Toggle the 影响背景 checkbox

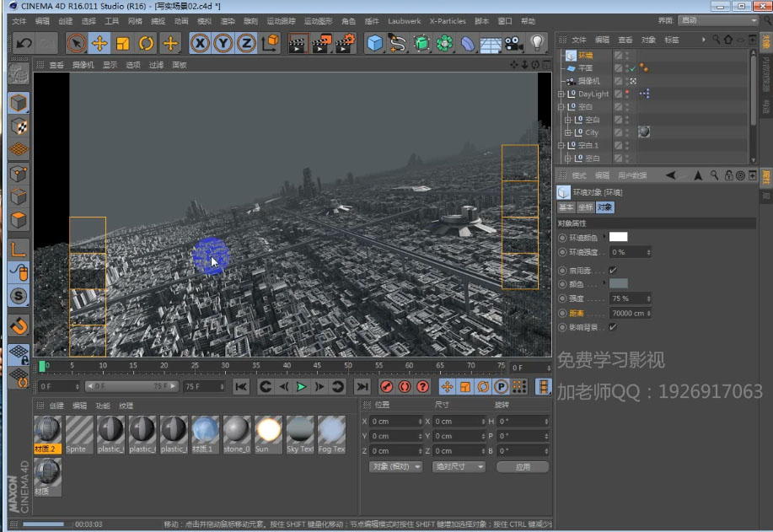click(613, 327)
